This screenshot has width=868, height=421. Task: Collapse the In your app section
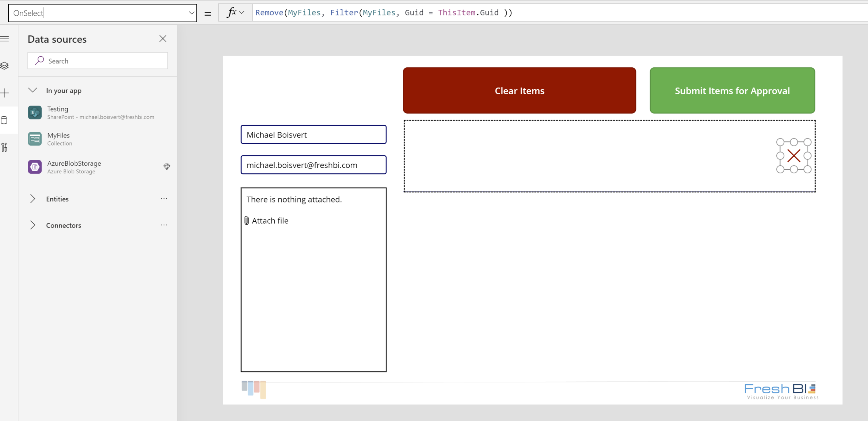33,90
